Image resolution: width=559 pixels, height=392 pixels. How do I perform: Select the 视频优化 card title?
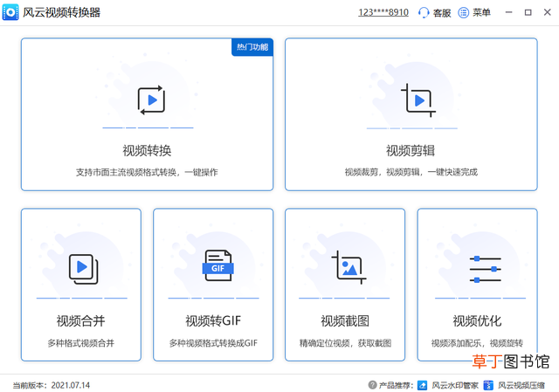[477, 320]
